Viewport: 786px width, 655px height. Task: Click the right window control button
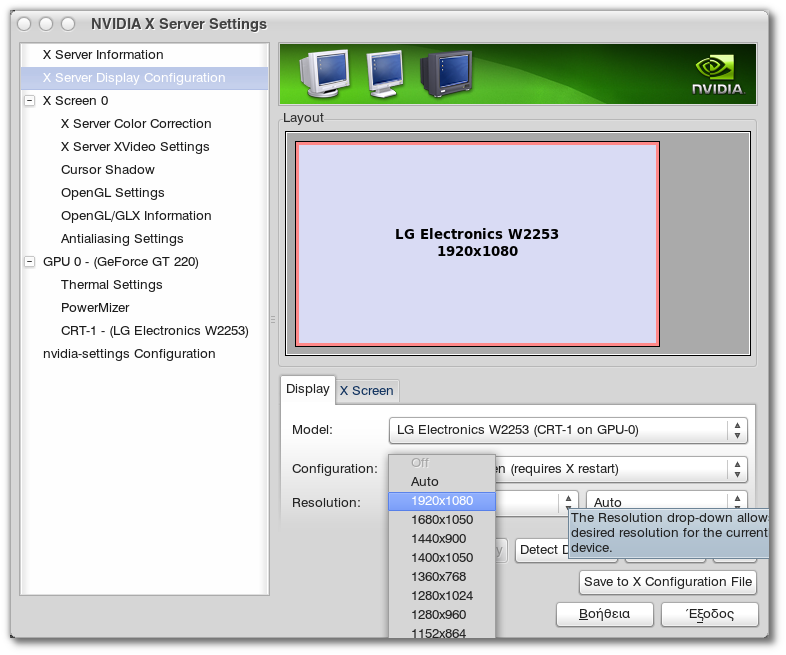(68, 24)
